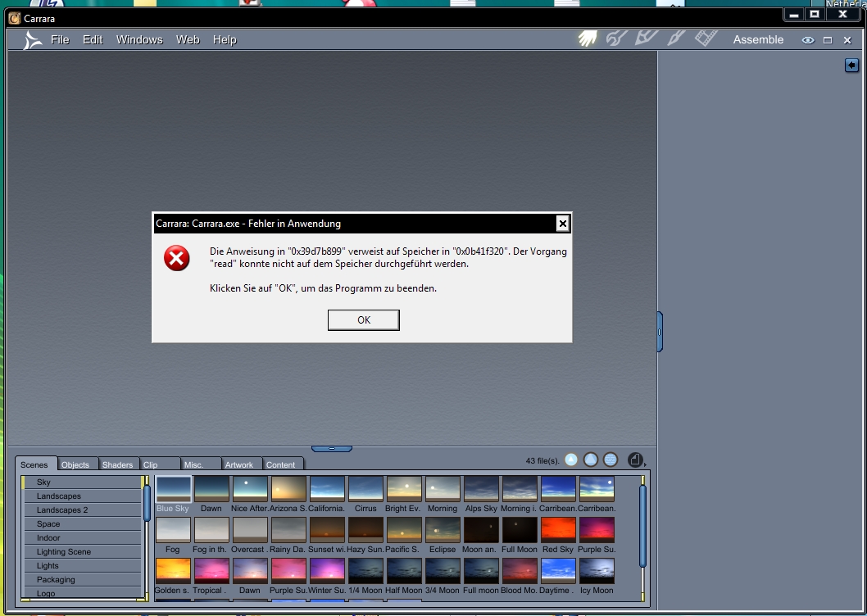Select the Red Sky thumbnail
Viewport: 867px width, 616px height.
tap(558, 530)
